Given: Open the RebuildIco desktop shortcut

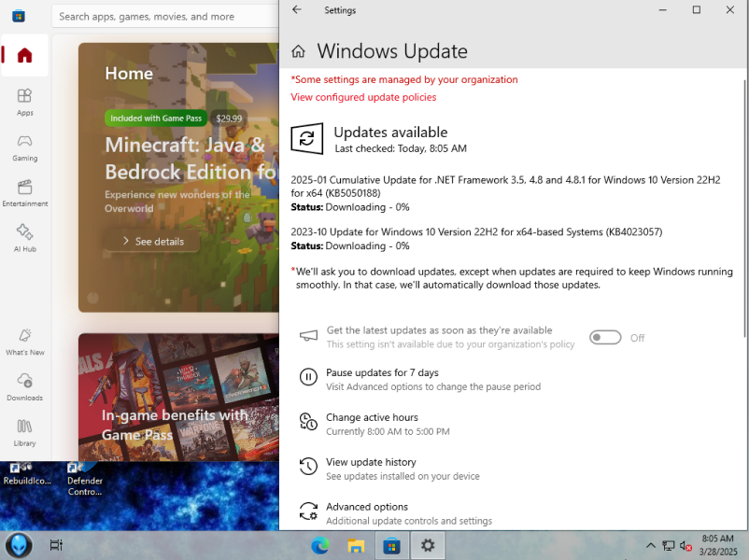Looking at the screenshot, I should click(x=27, y=474).
